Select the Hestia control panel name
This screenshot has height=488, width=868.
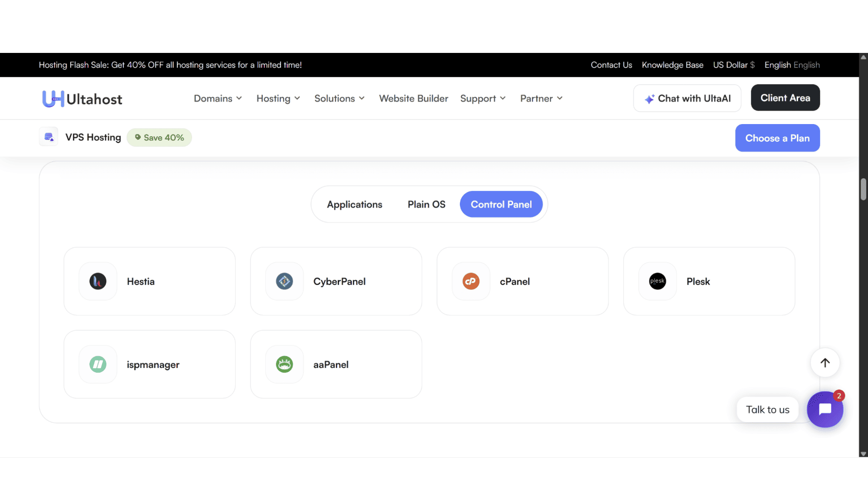tap(141, 282)
